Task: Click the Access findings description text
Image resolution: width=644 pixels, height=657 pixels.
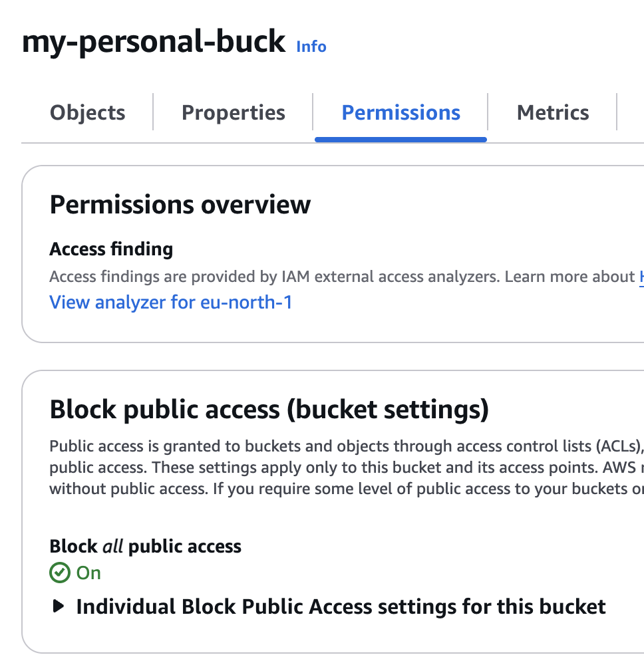Action: [x=347, y=277]
